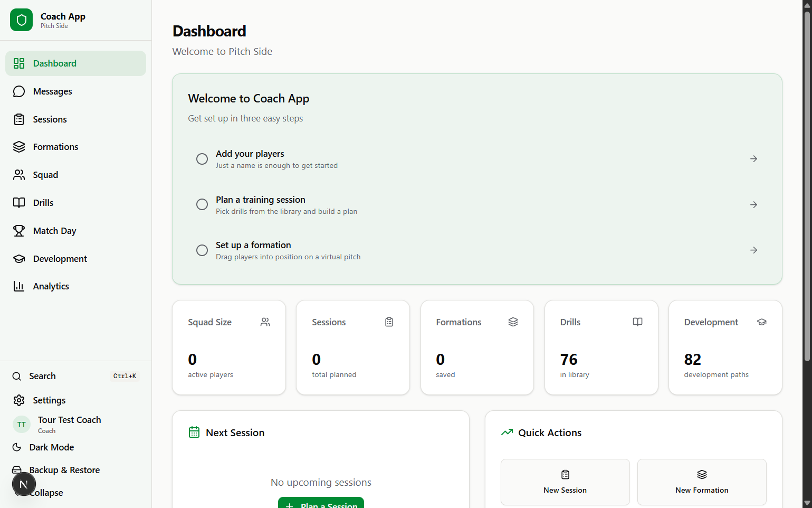The width and height of the screenshot is (812, 508).
Task: Click 'Get set up in three easy steps'
Action: (x=246, y=118)
